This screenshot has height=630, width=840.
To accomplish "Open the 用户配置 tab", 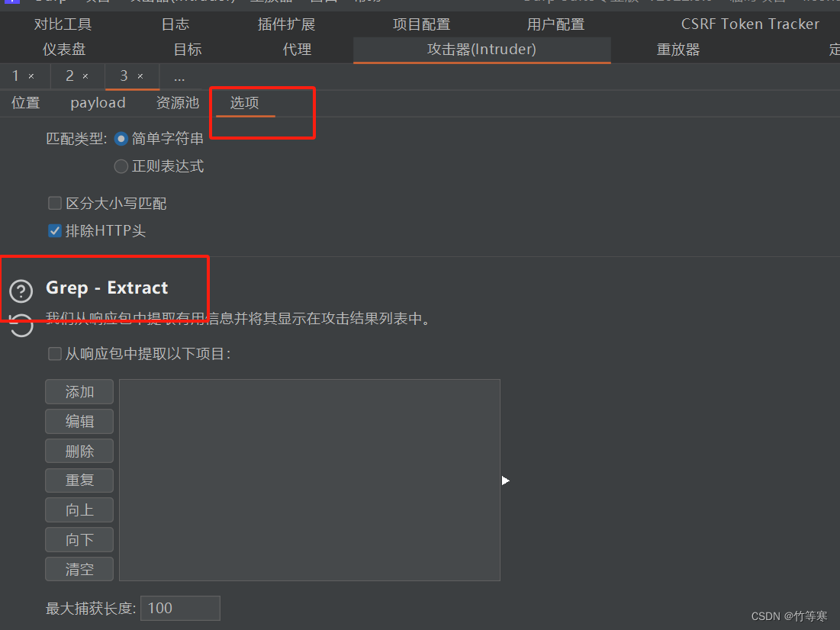I will pyautogui.click(x=555, y=24).
